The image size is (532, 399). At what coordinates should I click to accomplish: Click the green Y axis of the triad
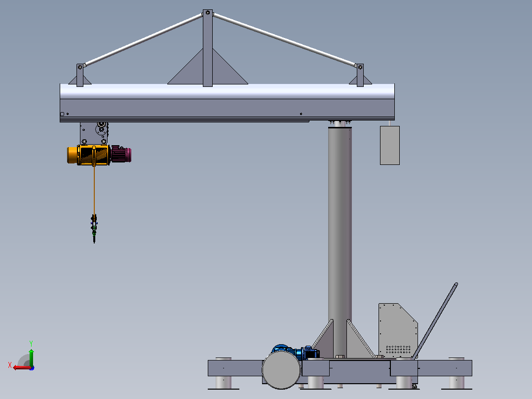(x=31, y=357)
